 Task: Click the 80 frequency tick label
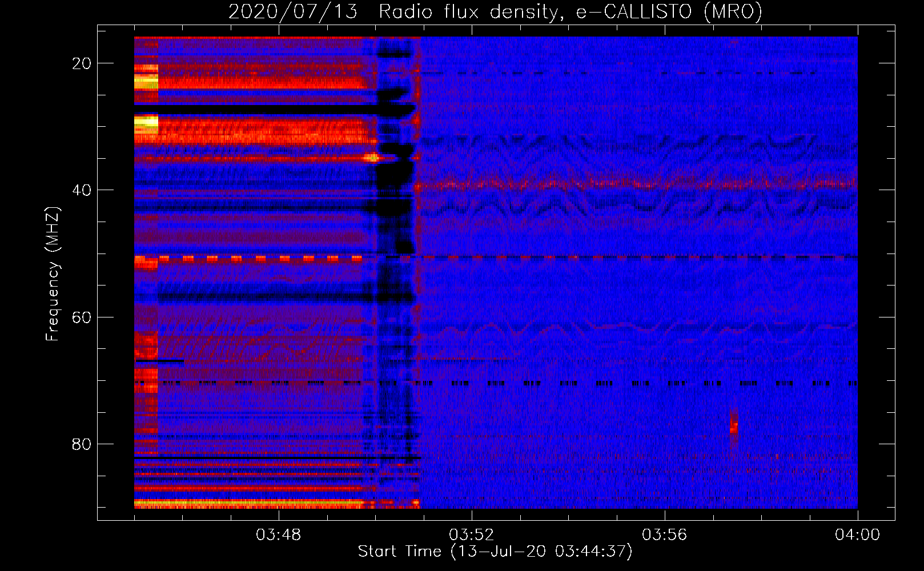[82, 444]
